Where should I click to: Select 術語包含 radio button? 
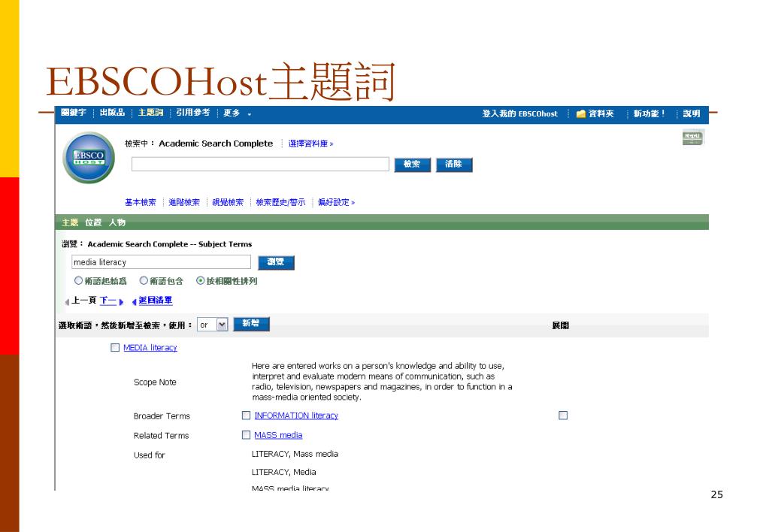tap(144, 281)
